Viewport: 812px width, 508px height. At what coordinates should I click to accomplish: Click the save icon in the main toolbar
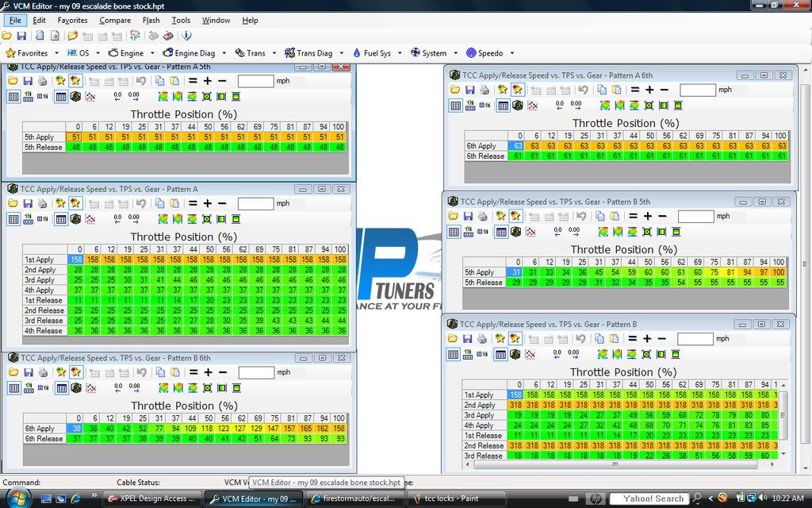21,36
